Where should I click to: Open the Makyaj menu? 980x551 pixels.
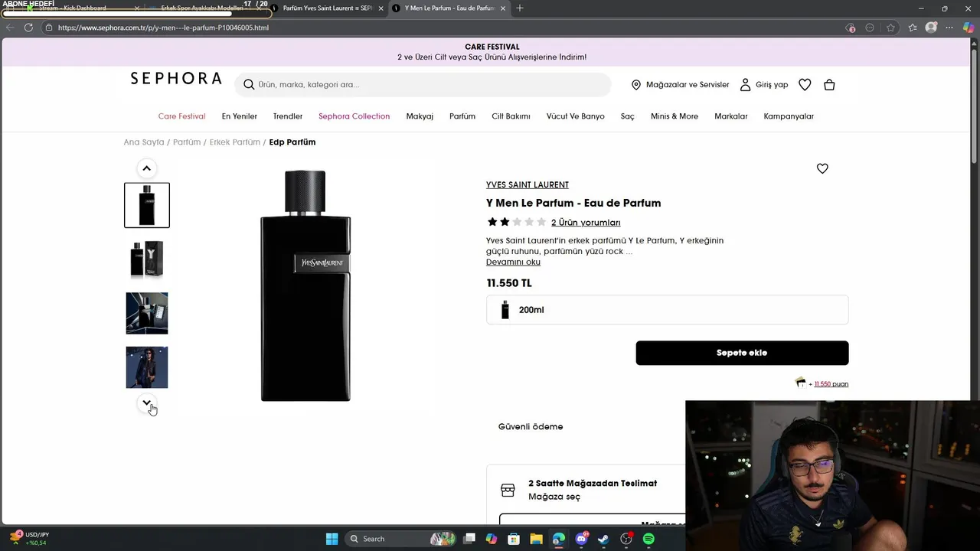click(420, 116)
